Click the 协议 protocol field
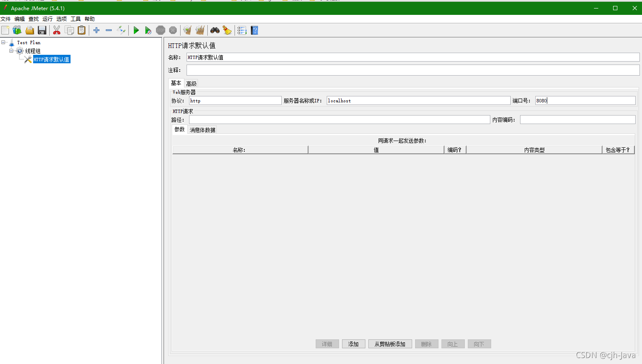Viewport: 642px width, 364px height. (x=235, y=101)
